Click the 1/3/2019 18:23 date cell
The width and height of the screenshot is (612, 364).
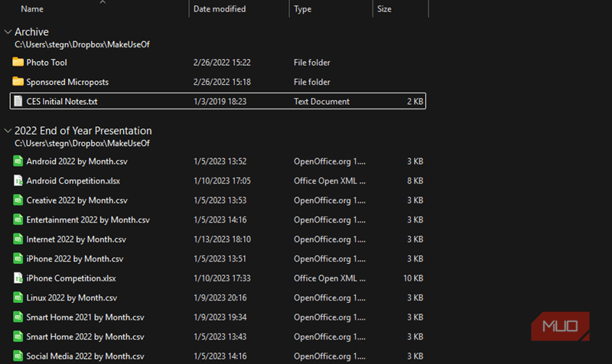coord(220,102)
